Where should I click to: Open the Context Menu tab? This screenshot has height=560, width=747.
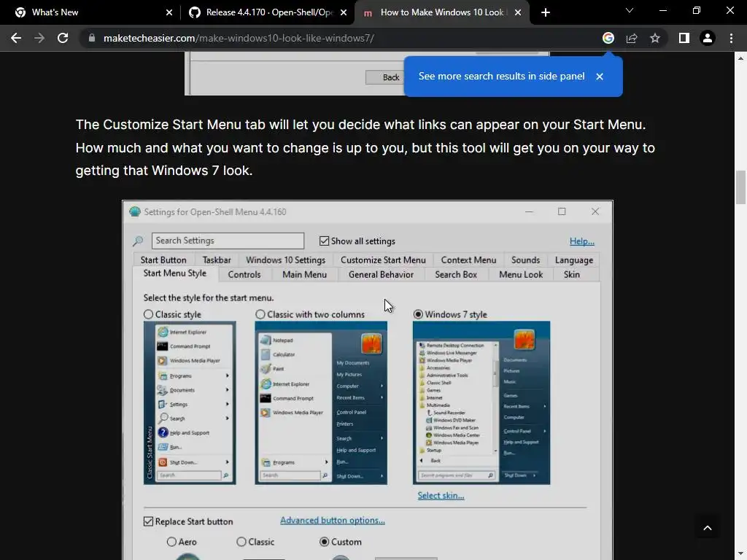468,260
